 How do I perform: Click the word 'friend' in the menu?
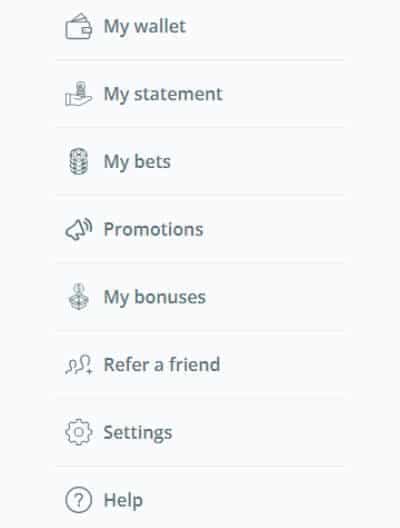pyautogui.click(x=195, y=365)
